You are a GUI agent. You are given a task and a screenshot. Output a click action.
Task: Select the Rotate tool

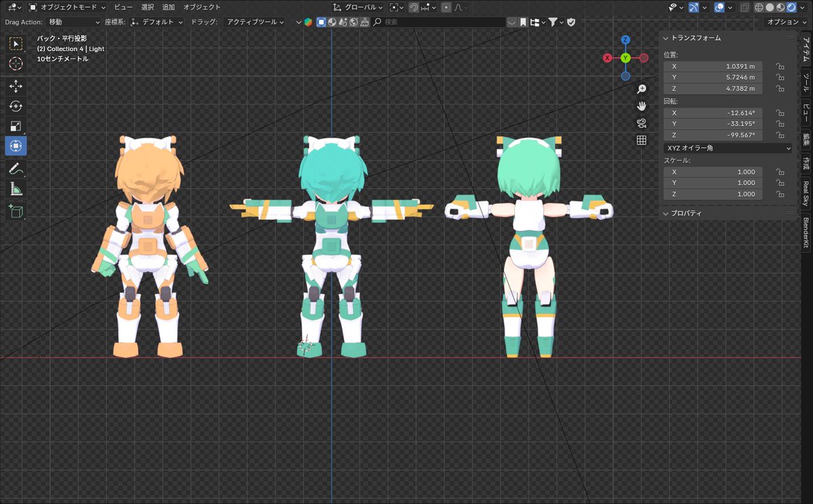point(16,106)
